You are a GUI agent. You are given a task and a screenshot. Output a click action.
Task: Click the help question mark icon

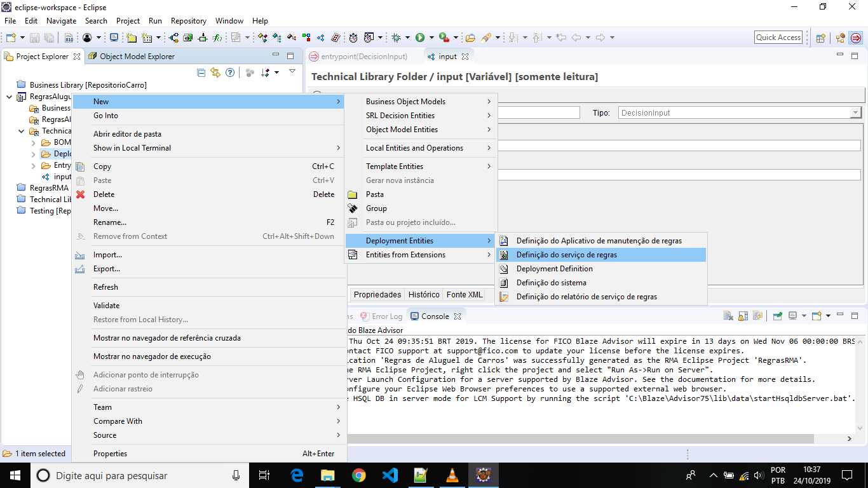click(230, 72)
